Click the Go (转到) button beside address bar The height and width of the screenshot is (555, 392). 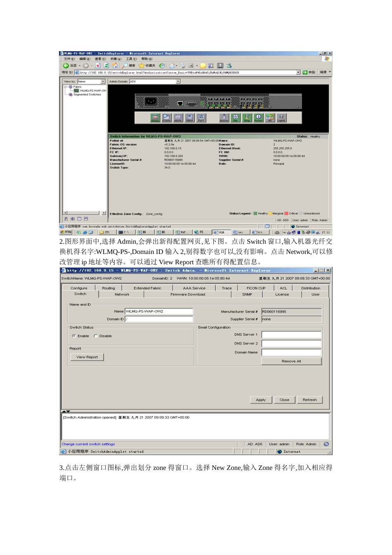[x=309, y=72]
